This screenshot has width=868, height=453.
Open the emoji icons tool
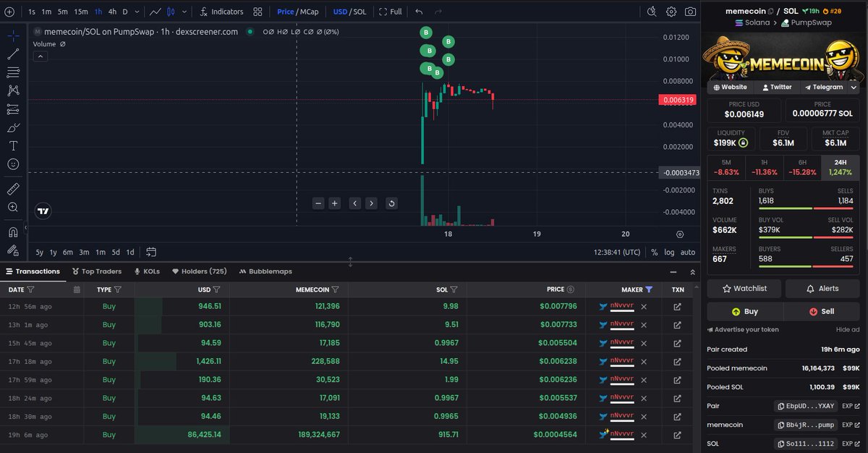pyautogui.click(x=13, y=164)
